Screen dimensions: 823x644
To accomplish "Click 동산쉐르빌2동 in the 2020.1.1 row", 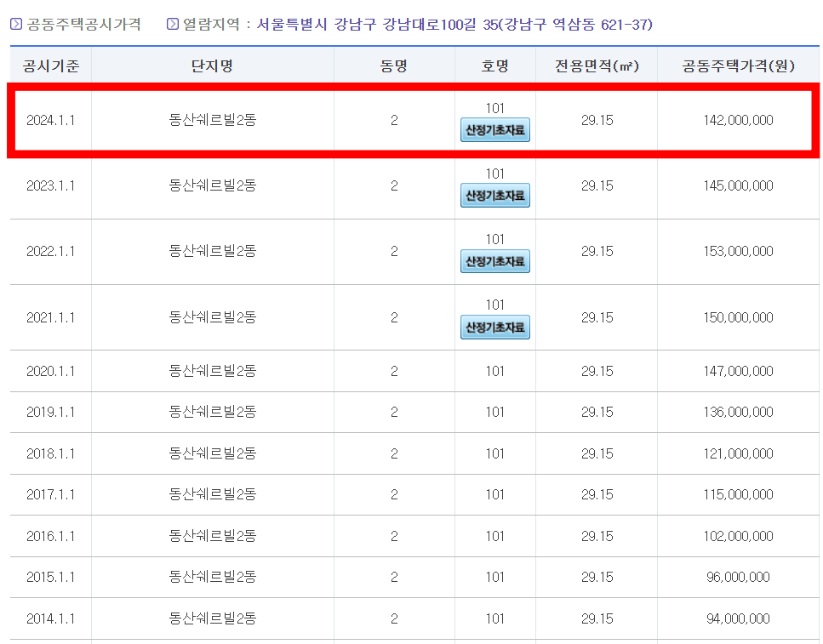I will [x=213, y=371].
